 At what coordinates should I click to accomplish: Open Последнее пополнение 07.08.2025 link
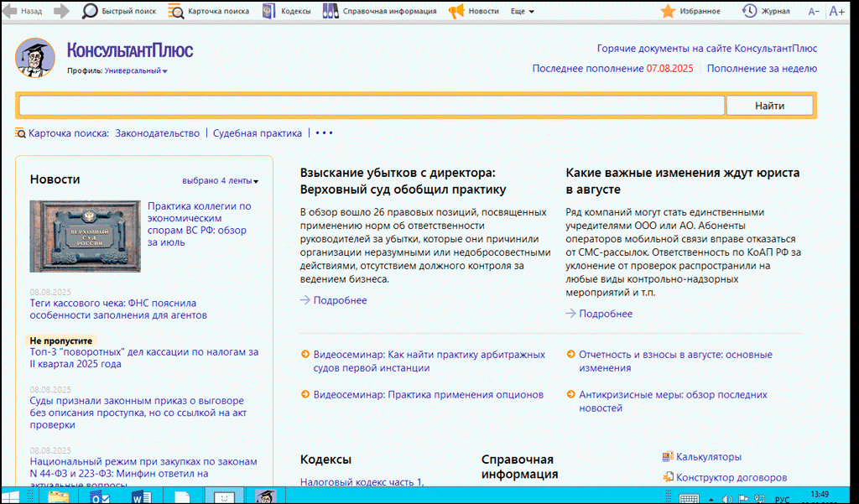pyautogui.click(x=612, y=69)
